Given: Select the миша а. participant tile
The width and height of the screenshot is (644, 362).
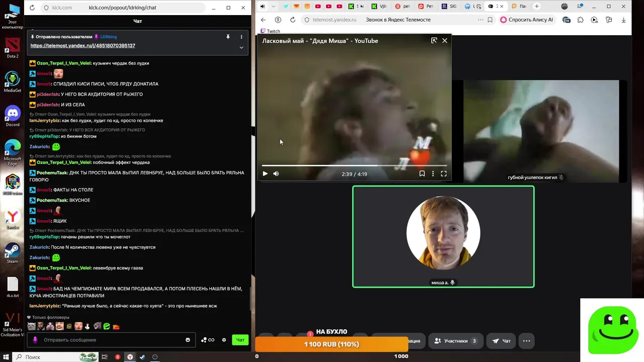Looking at the screenshot, I should pyautogui.click(x=443, y=237).
